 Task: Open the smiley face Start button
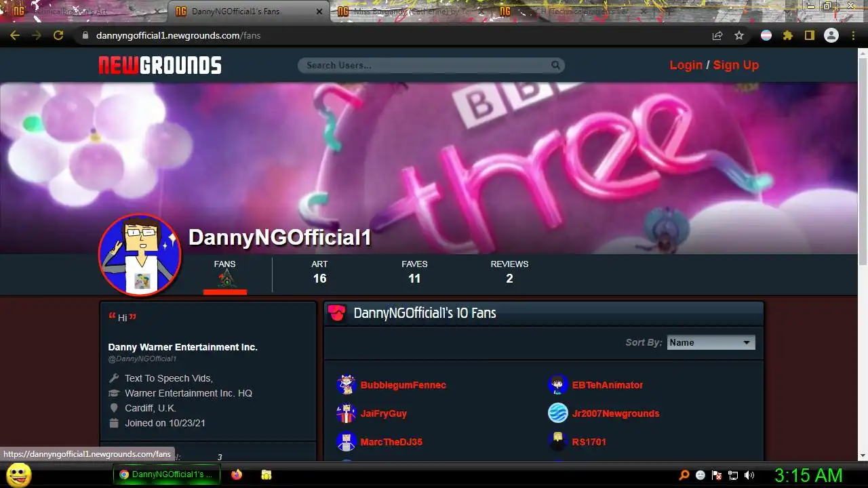pyautogui.click(x=18, y=475)
